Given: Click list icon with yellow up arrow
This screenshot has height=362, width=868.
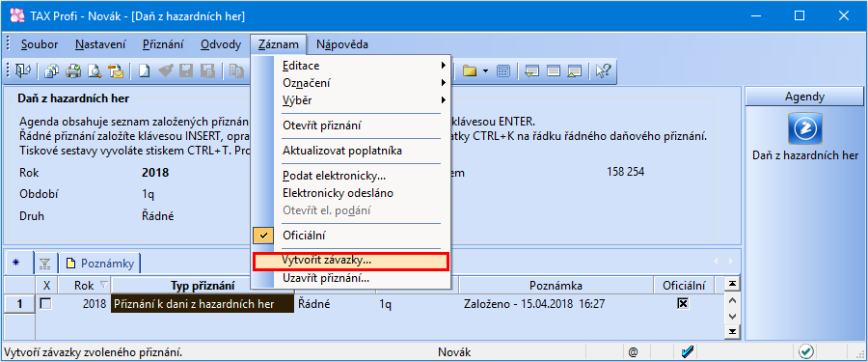Looking at the screenshot, I should tap(575, 71).
